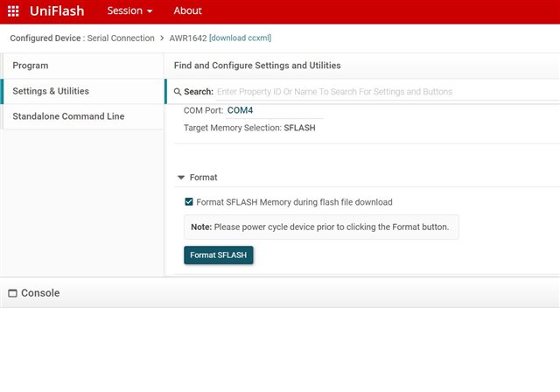Open the Session dropdown menu
The width and height of the screenshot is (560, 392).
pos(129,10)
